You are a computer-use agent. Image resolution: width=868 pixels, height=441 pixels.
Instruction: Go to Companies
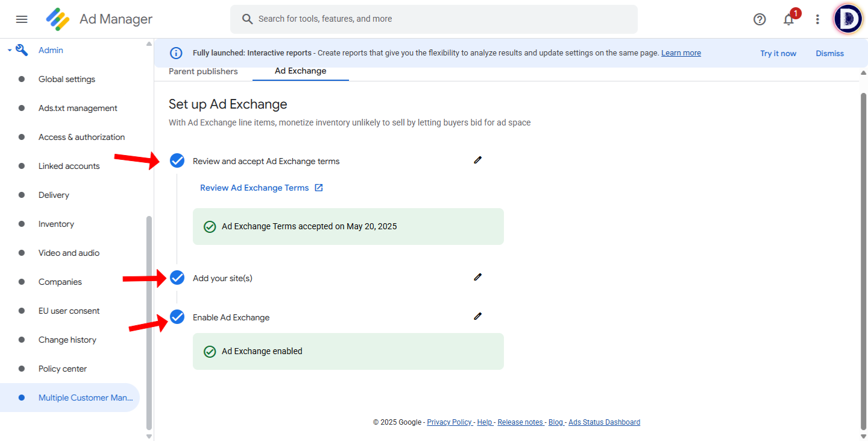point(60,282)
